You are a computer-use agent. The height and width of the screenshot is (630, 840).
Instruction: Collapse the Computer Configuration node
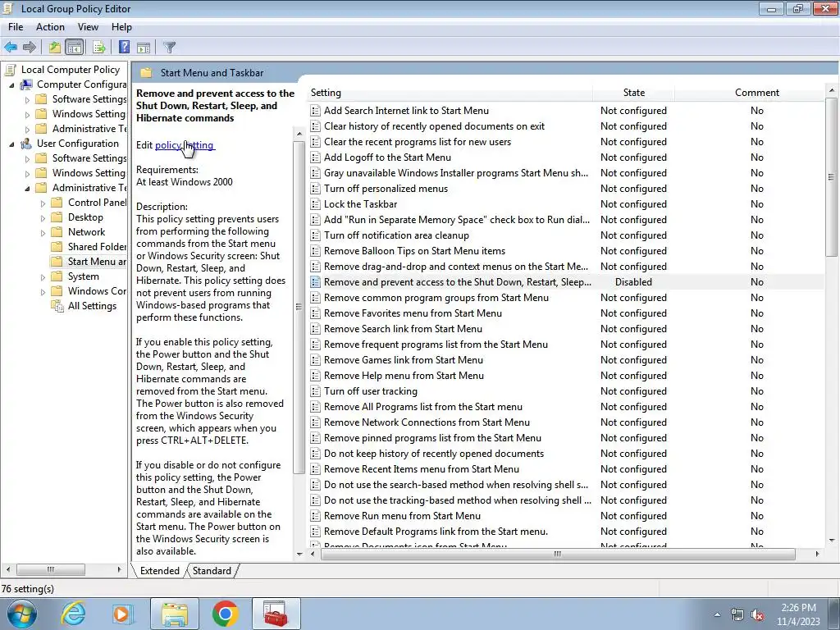click(11, 84)
